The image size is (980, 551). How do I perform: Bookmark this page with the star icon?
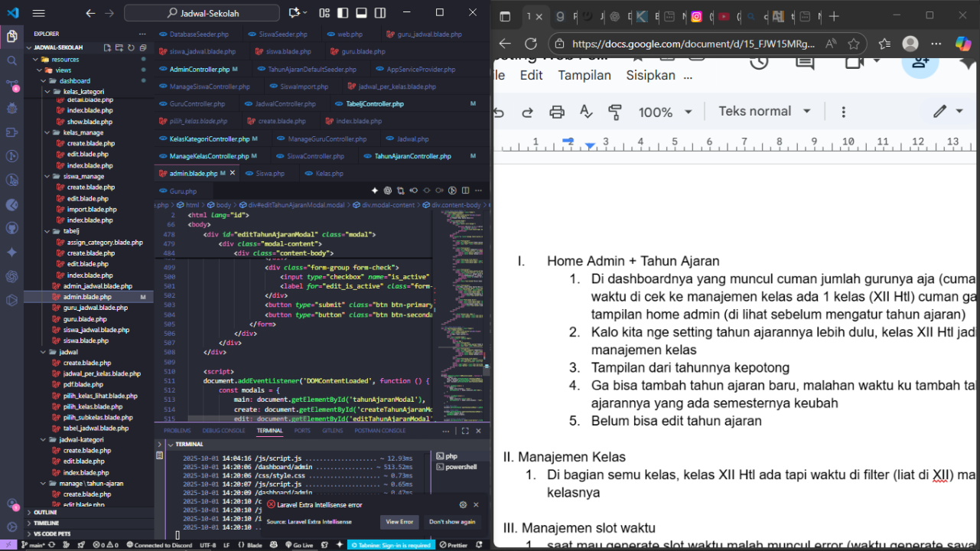854,44
